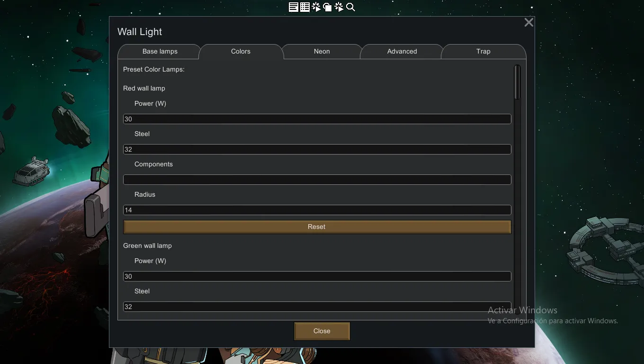
Task: Click the overlapping squares dev icon
Action: tap(328, 7)
